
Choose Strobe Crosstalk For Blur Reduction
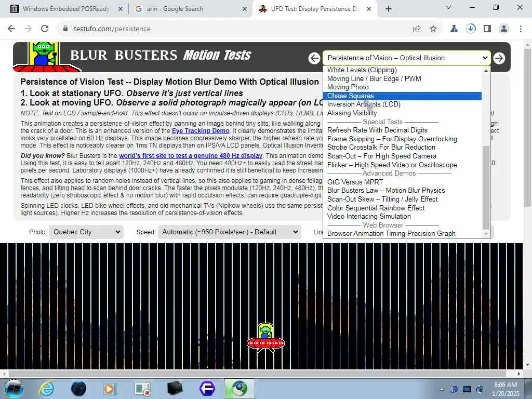[x=402, y=148]
